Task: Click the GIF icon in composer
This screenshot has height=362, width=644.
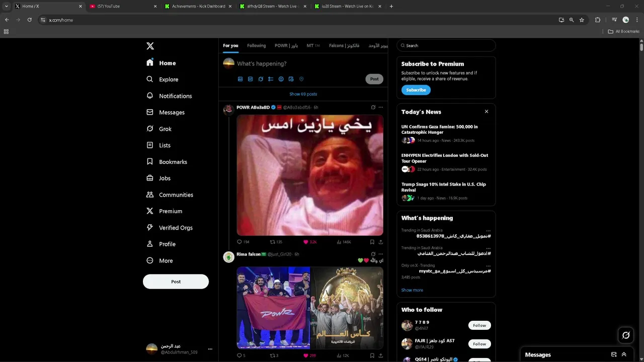Action: point(250,79)
